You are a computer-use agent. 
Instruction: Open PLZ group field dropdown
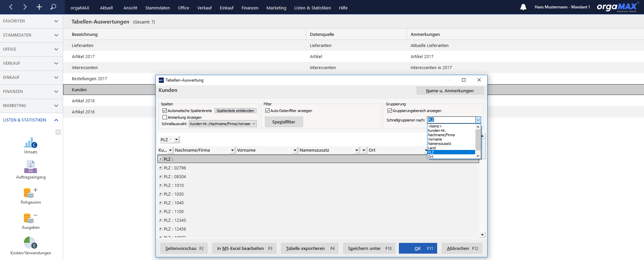point(176,140)
